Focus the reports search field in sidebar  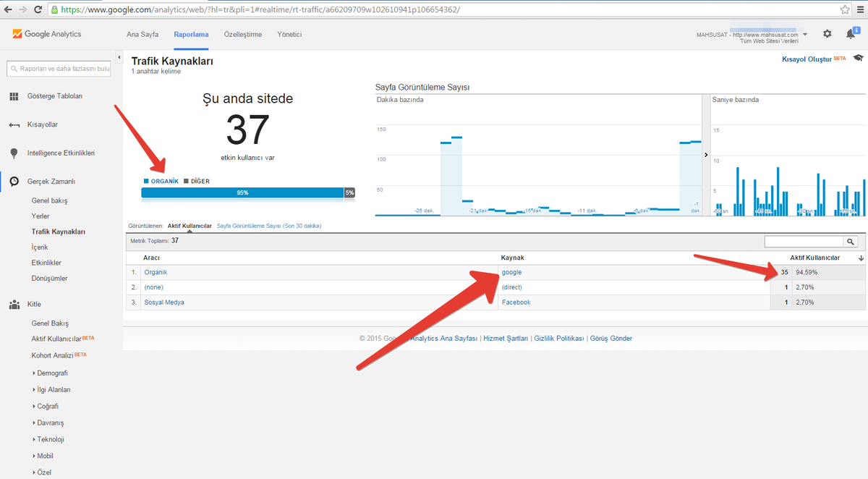click(59, 69)
